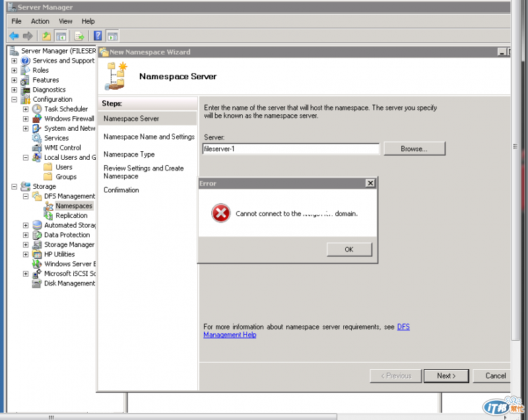The width and height of the screenshot is (528, 420).
Task: Expand the Diagnostics node
Action: point(14,90)
